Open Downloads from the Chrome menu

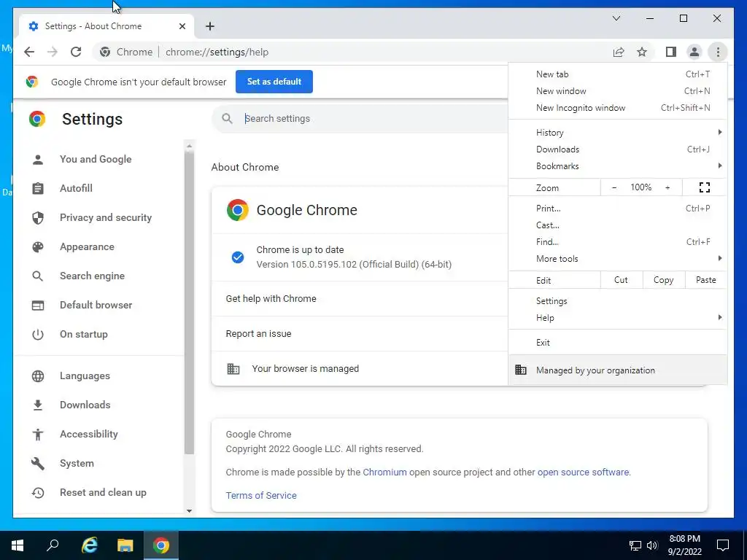[617, 149]
